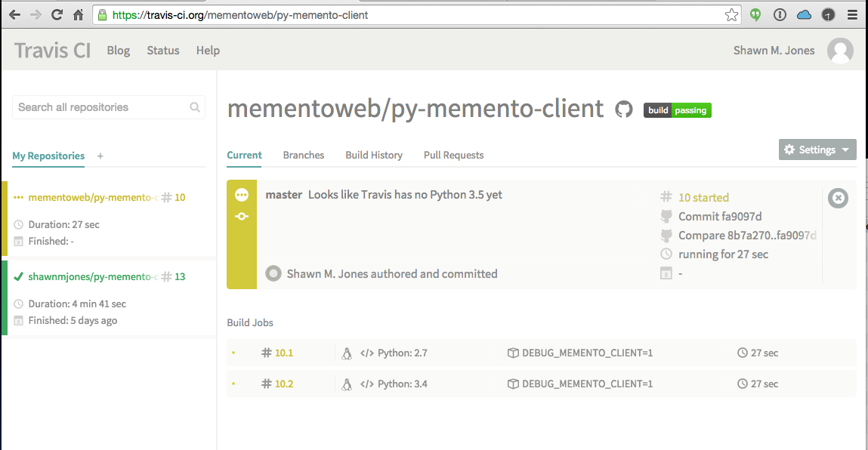The height and width of the screenshot is (450, 868).
Task: Open the Help link
Action: pyautogui.click(x=208, y=51)
